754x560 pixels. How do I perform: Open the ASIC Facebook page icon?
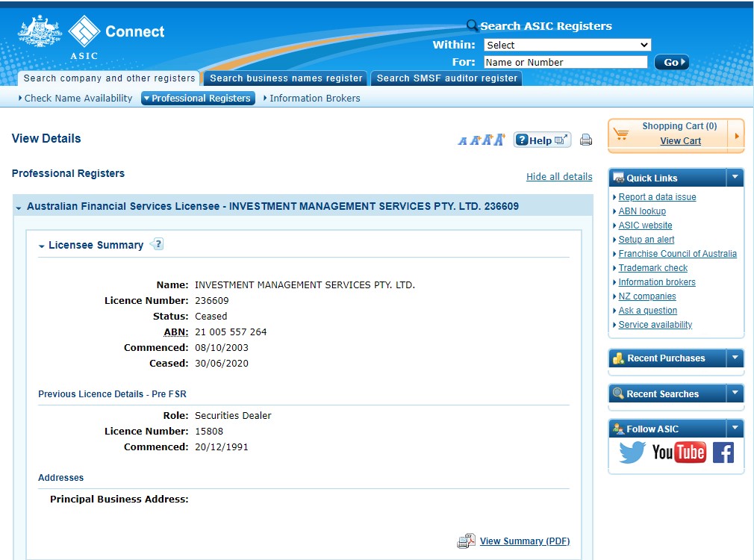click(x=723, y=452)
